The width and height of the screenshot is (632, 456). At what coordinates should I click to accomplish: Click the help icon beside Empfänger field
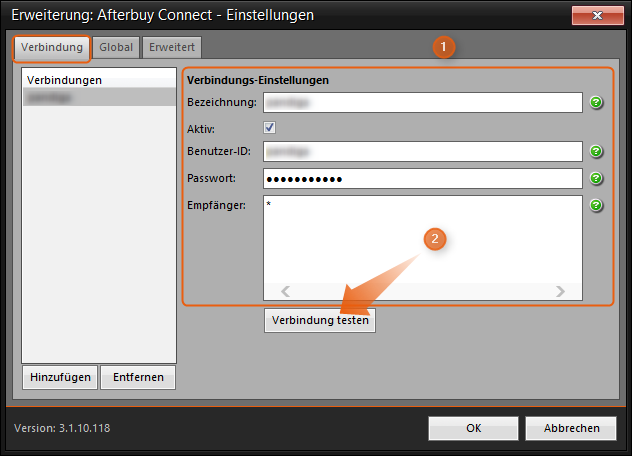tap(596, 205)
